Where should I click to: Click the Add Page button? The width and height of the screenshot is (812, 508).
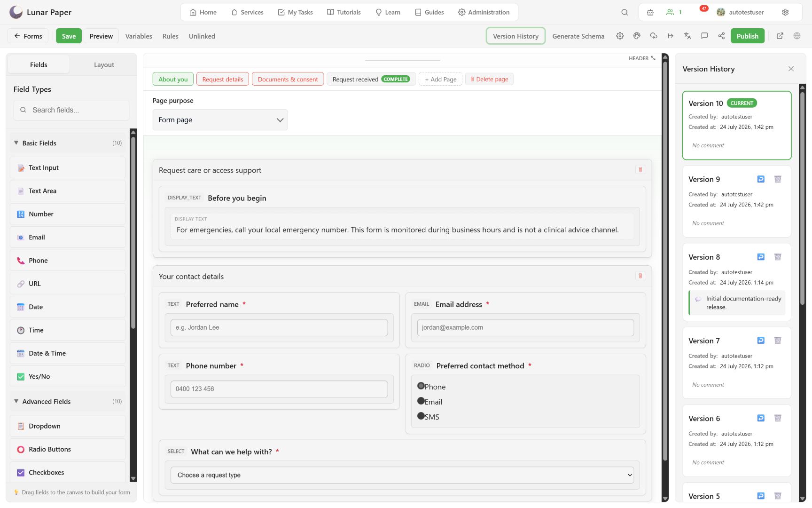click(x=440, y=79)
